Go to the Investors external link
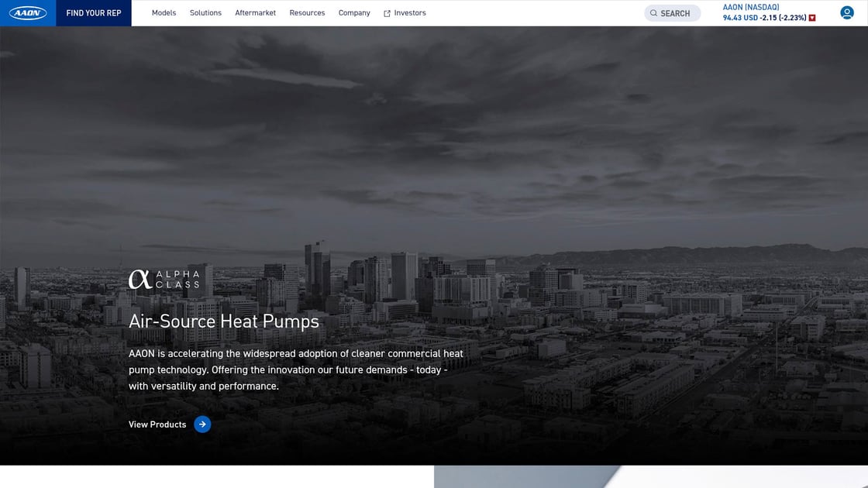Screen dimensions: 868x488 coord(405,12)
